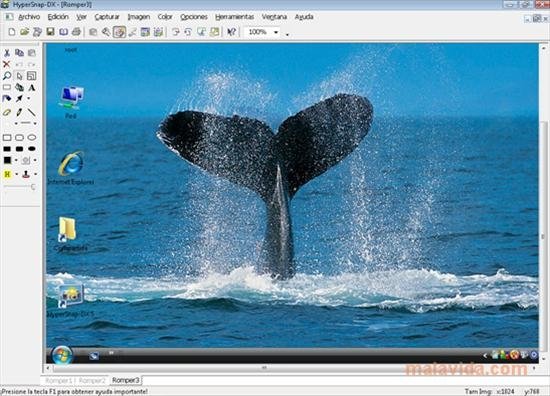Select the hollow rounded rectangle tool
The height and width of the screenshot is (396, 550).
(19, 137)
